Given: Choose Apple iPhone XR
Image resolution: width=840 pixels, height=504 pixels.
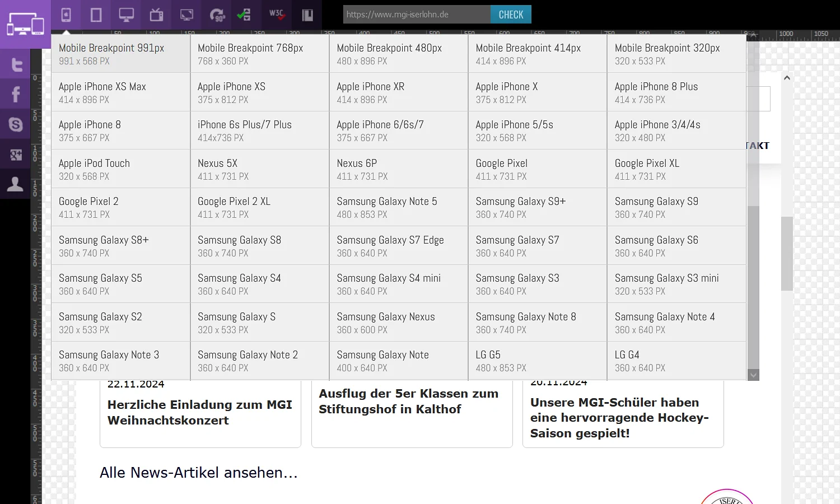Looking at the screenshot, I should [x=399, y=92].
